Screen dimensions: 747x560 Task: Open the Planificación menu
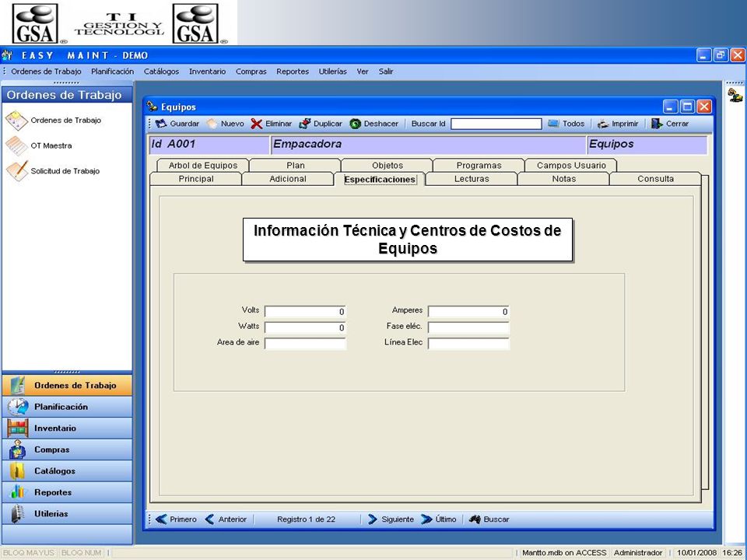tap(112, 72)
